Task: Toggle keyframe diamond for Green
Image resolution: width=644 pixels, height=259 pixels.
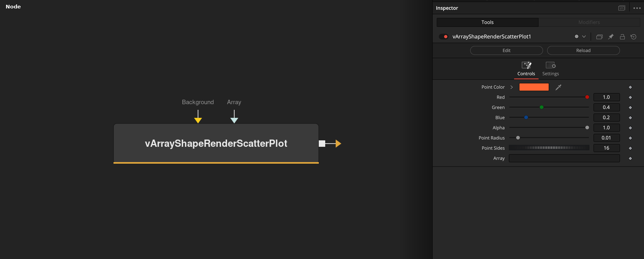Action: (x=630, y=107)
